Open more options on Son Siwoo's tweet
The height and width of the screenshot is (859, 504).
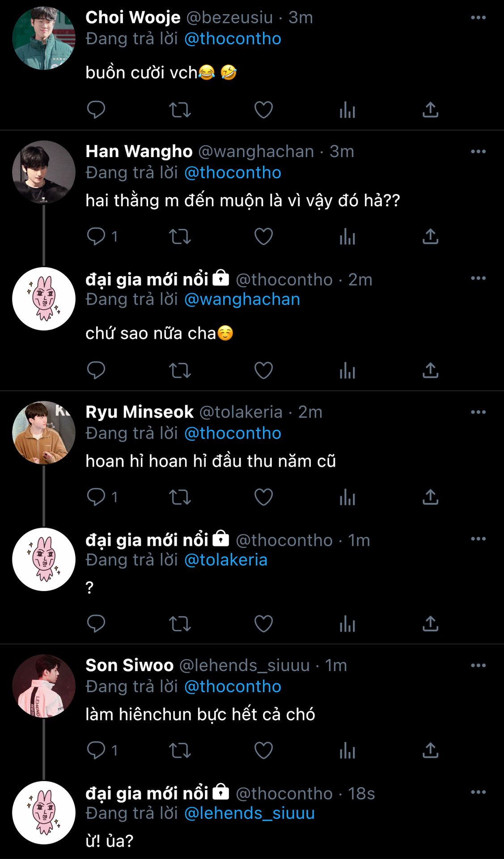pyautogui.click(x=478, y=666)
